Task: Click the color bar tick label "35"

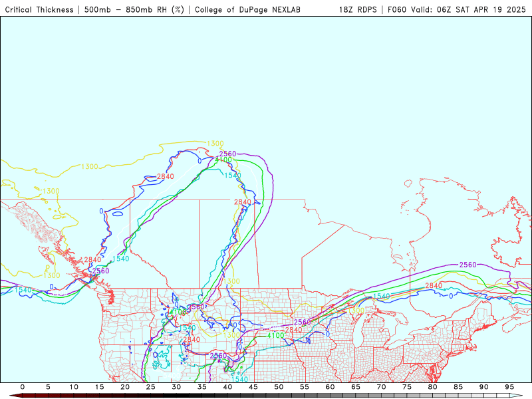Action: coord(202,387)
